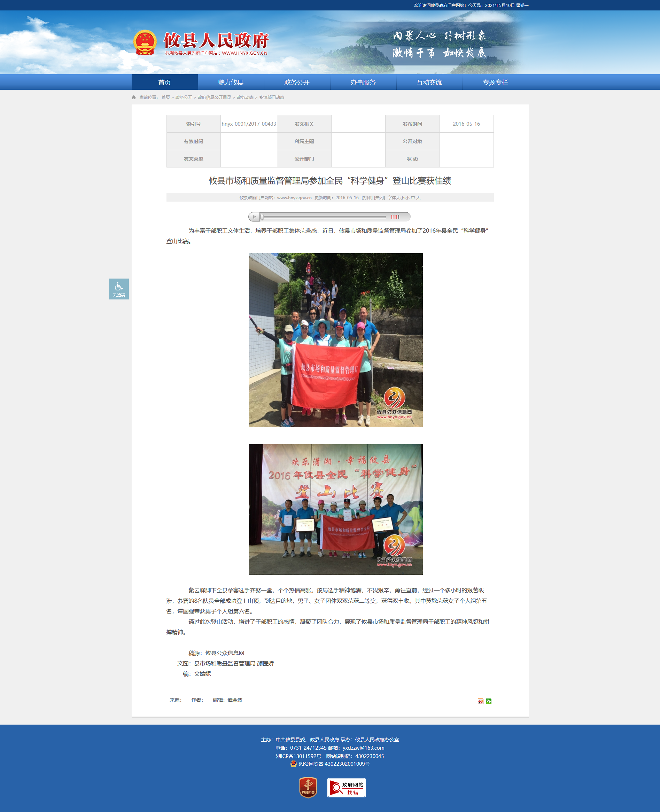Open the 魅力攸县 menu

pyautogui.click(x=231, y=82)
